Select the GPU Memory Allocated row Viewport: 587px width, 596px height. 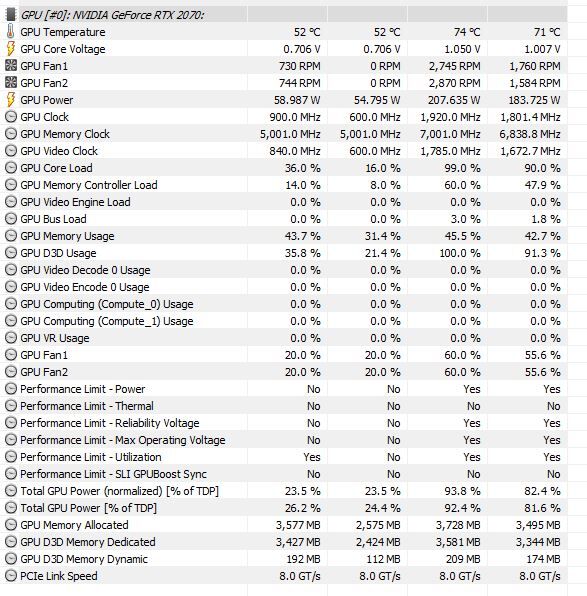tap(284, 525)
